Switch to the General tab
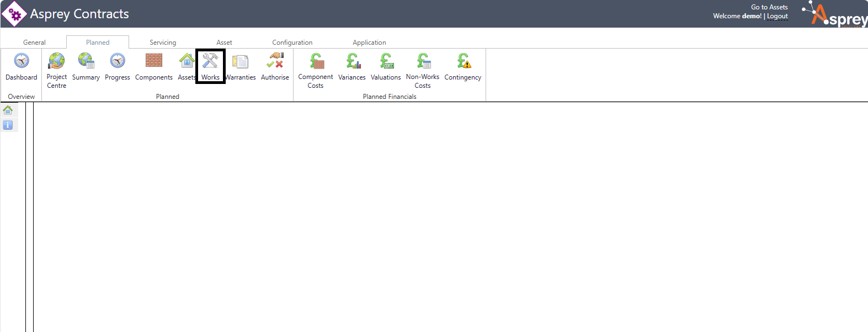868x332 pixels. (34, 43)
